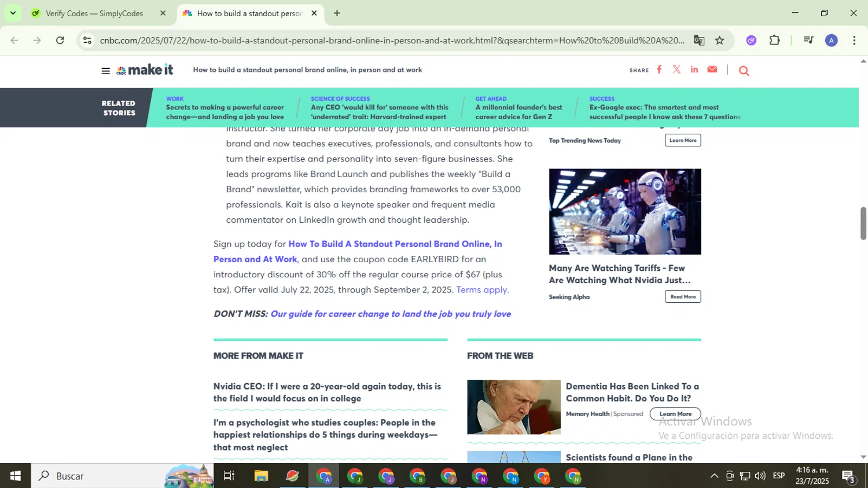Open the media control icon
Viewport: 868px width, 488px height.
(808, 41)
